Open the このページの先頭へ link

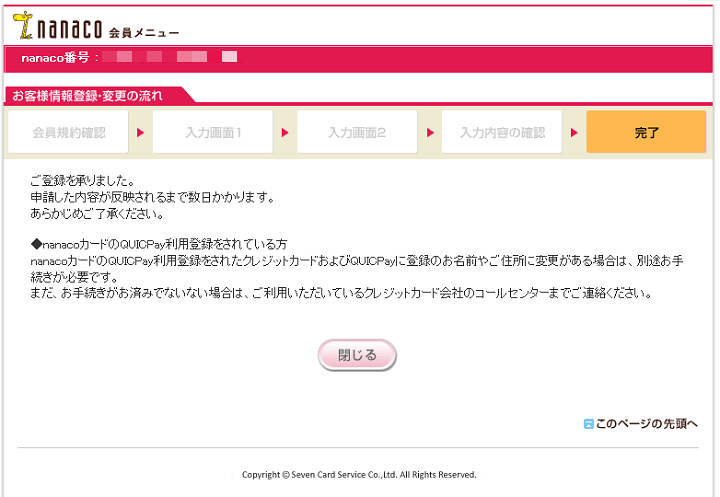(647, 424)
